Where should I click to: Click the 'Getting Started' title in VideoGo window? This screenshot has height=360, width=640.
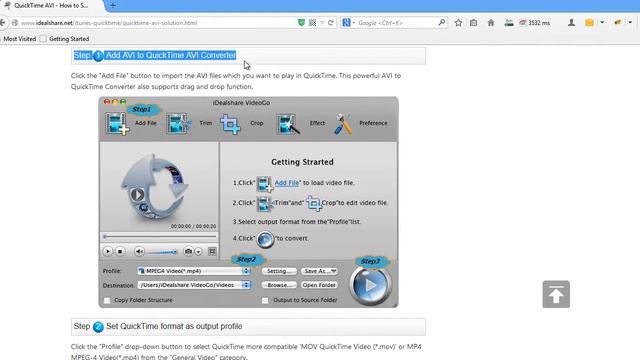tap(302, 162)
